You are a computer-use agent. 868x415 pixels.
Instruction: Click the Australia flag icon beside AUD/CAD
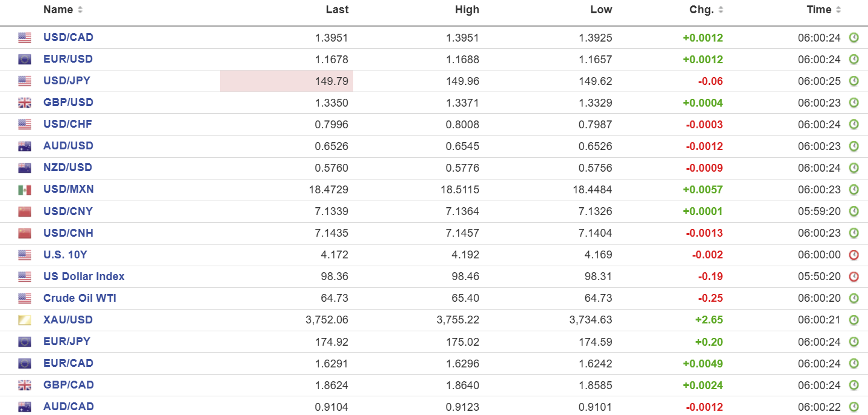coord(25,407)
